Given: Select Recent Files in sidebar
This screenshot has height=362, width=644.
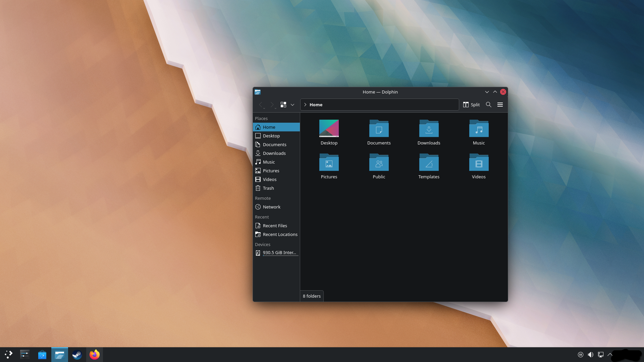Looking at the screenshot, I should pos(275,226).
